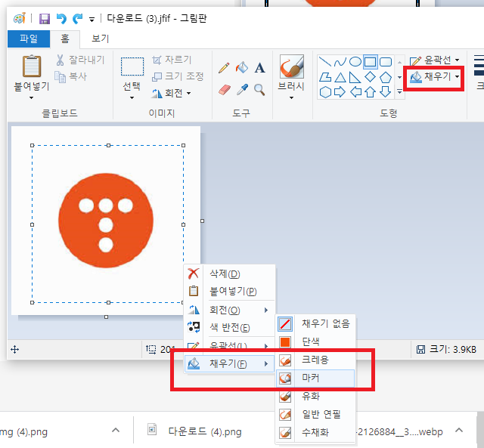Select the Fill bucket tool
484x448 pixels.
click(242, 67)
